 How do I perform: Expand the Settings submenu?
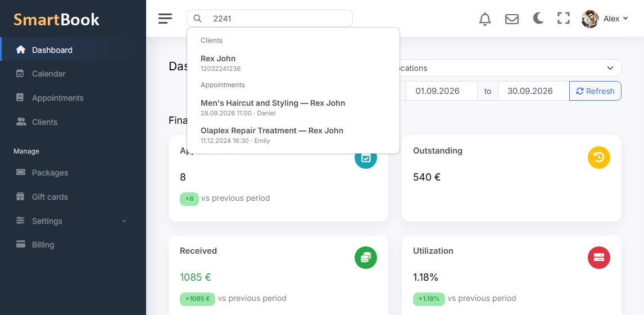[x=73, y=221]
